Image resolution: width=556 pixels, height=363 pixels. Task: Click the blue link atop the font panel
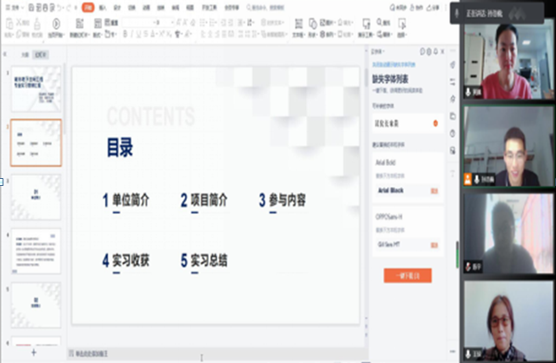(394, 65)
